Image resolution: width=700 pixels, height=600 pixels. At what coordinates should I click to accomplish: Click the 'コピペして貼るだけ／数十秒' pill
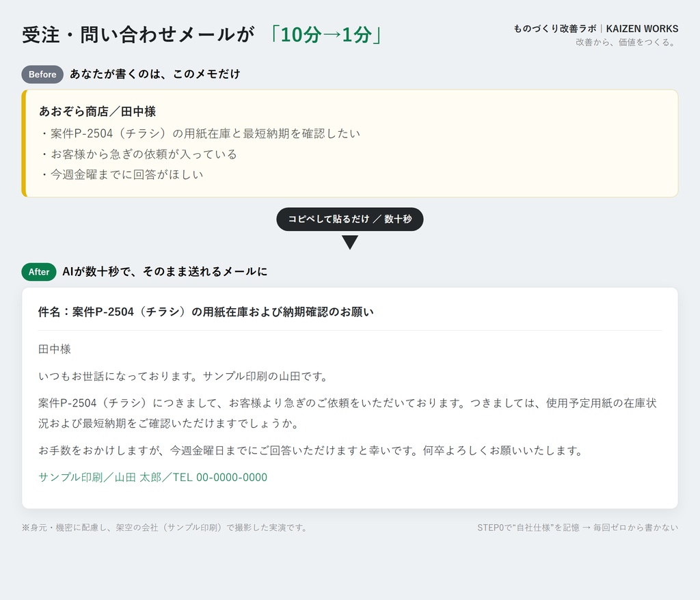(349, 219)
